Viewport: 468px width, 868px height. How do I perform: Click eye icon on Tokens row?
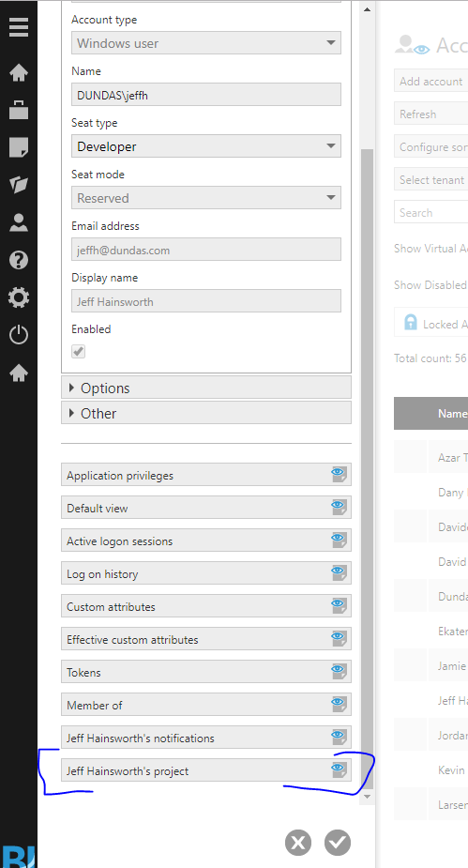(339, 672)
